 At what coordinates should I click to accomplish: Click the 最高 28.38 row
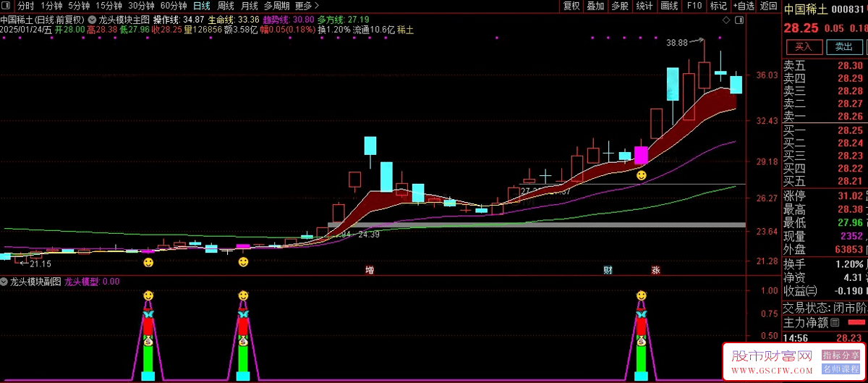coord(825,209)
